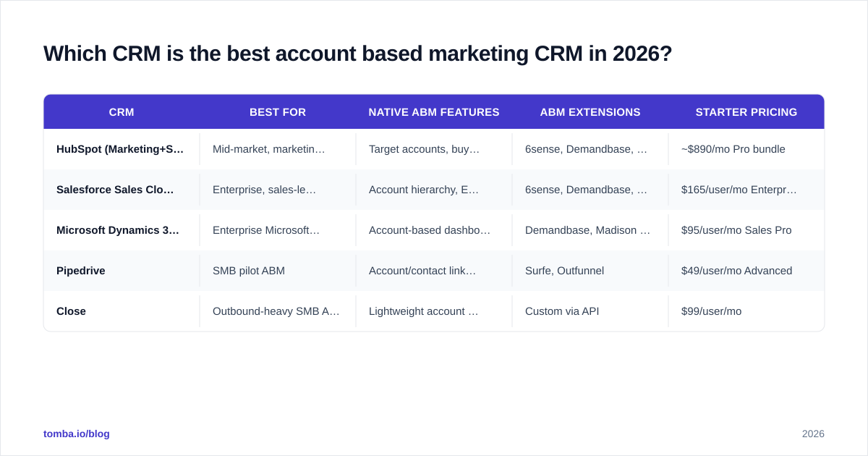
Task: Click the CRM column header
Action: tap(122, 112)
